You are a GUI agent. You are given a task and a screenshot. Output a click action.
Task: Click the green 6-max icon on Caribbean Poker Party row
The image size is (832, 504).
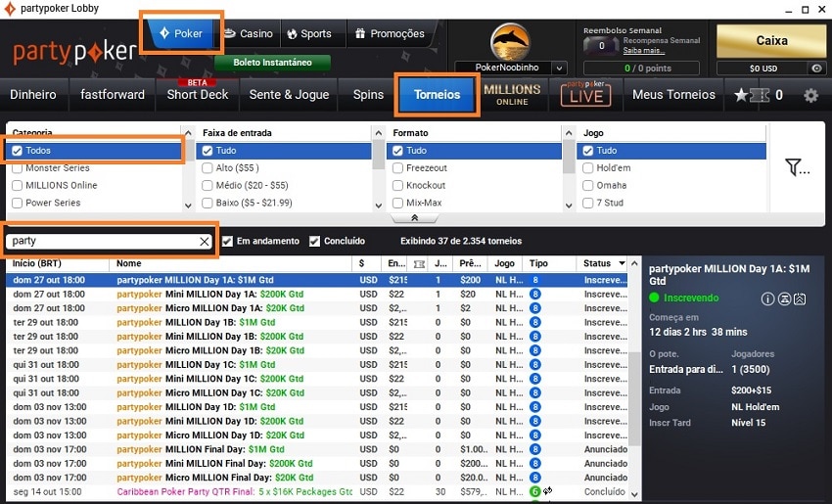pyautogui.click(x=534, y=492)
